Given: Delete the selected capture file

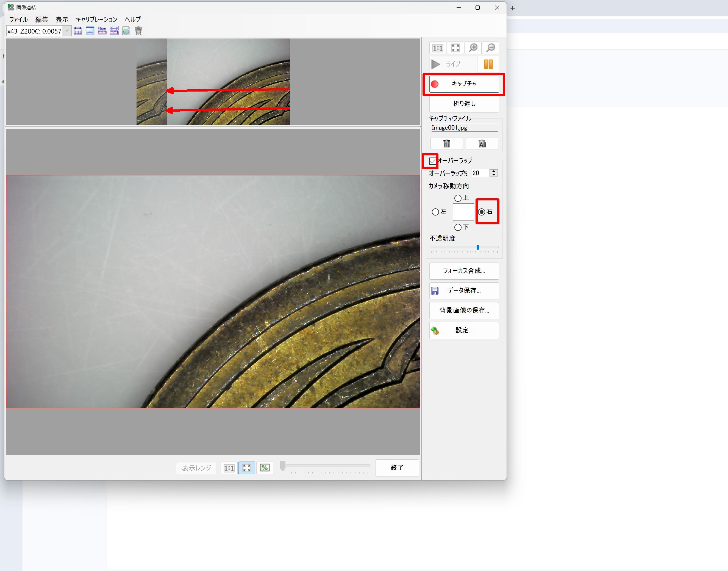Looking at the screenshot, I should coord(447,144).
